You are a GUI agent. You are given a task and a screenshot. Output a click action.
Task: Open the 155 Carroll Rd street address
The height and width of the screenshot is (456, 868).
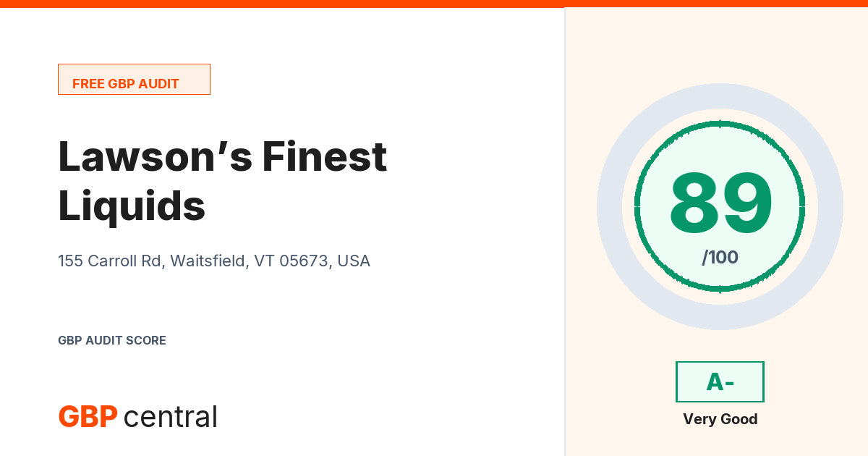point(110,261)
